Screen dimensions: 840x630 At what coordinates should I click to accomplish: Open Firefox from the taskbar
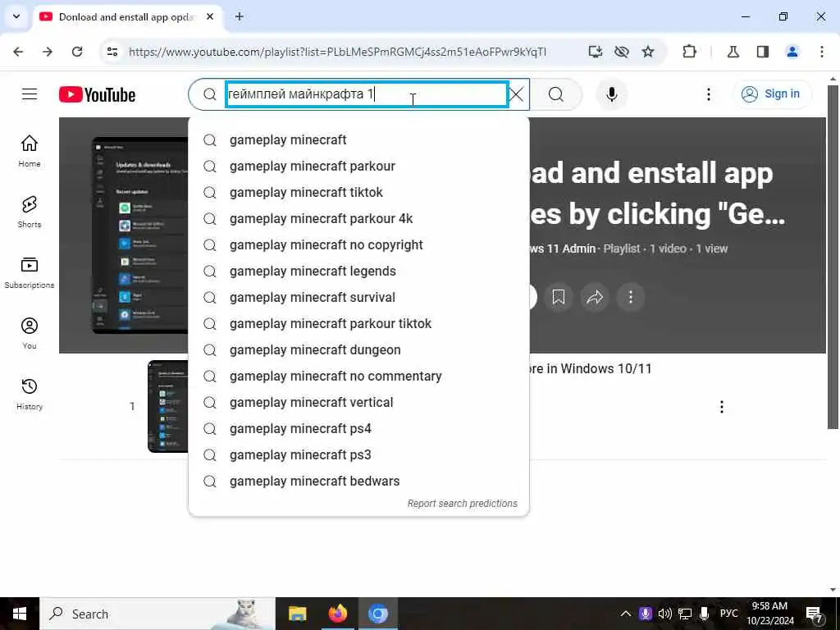[337, 614]
